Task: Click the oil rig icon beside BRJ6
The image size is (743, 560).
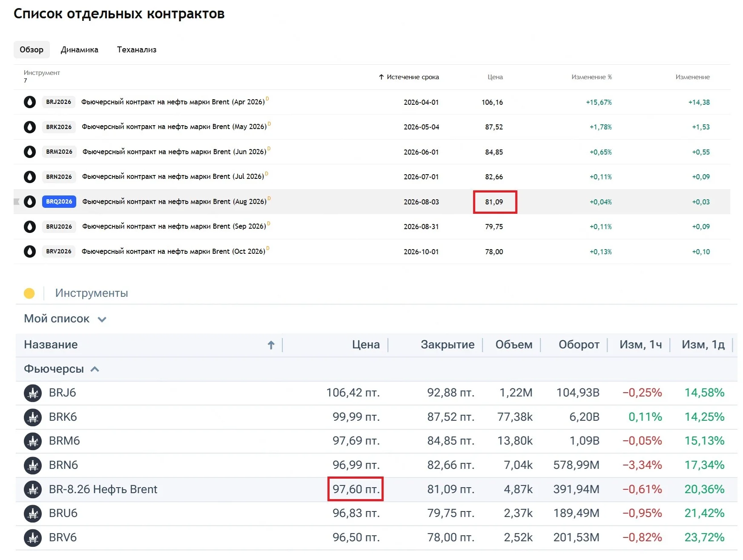Action: coord(33,393)
